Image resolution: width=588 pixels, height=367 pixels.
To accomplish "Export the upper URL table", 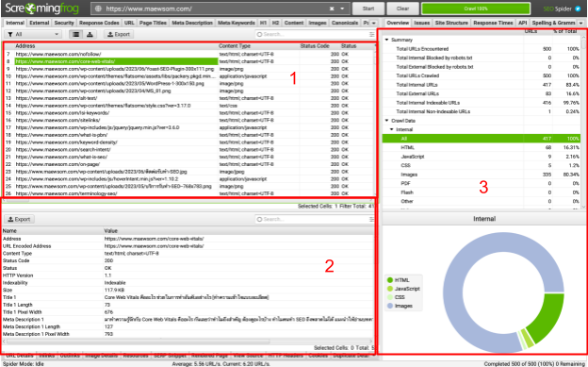I will [119, 34].
